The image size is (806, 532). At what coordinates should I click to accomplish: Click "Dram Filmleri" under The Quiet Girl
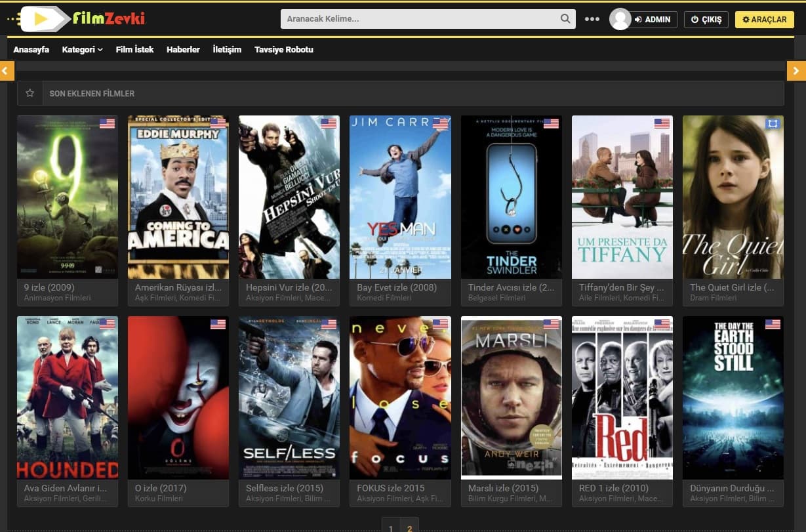pos(714,298)
